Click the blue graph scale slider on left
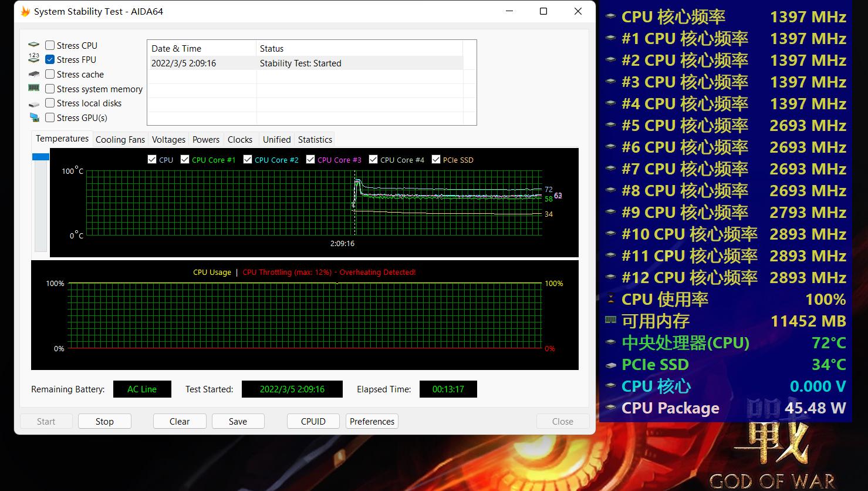This screenshot has width=868, height=491. click(40, 157)
